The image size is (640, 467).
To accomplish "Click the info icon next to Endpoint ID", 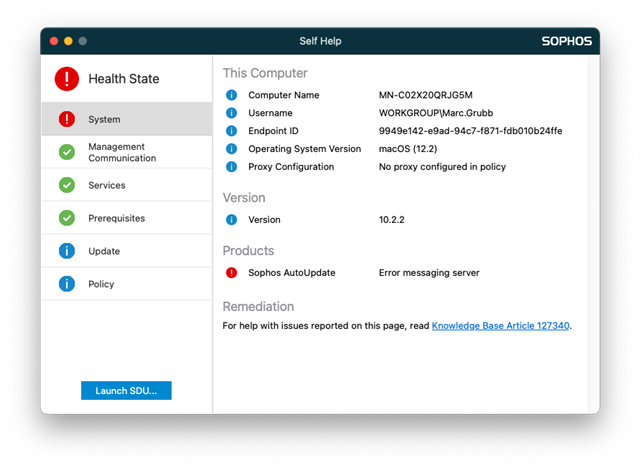I will [232, 131].
